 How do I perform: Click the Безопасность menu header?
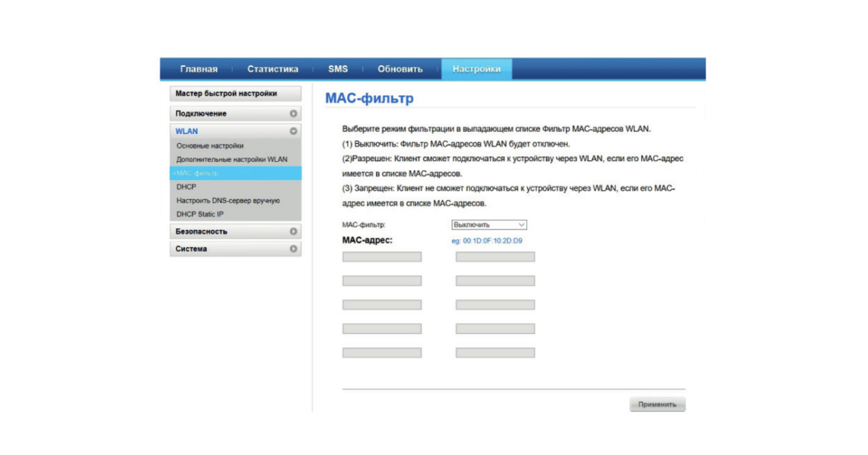[x=235, y=232]
